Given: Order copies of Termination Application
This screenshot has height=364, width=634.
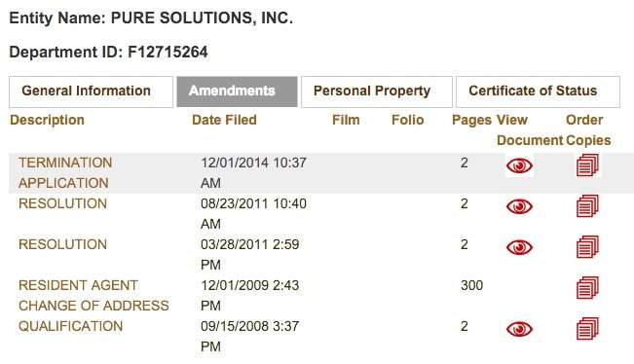Looking at the screenshot, I should pyautogui.click(x=587, y=164).
